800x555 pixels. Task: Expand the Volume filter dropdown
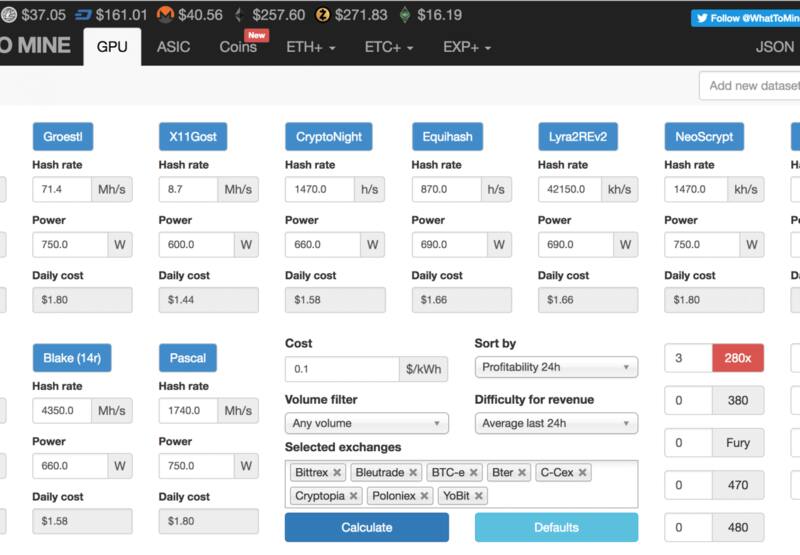366,423
